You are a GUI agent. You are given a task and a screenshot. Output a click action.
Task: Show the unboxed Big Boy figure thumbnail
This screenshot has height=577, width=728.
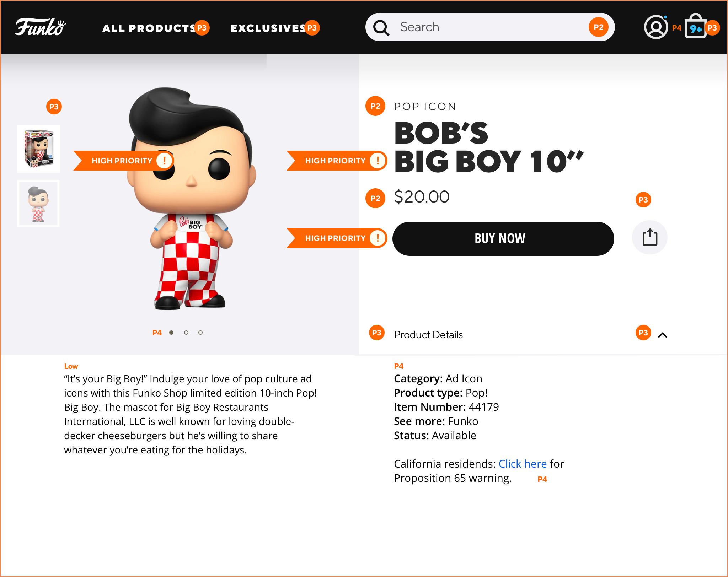click(38, 204)
